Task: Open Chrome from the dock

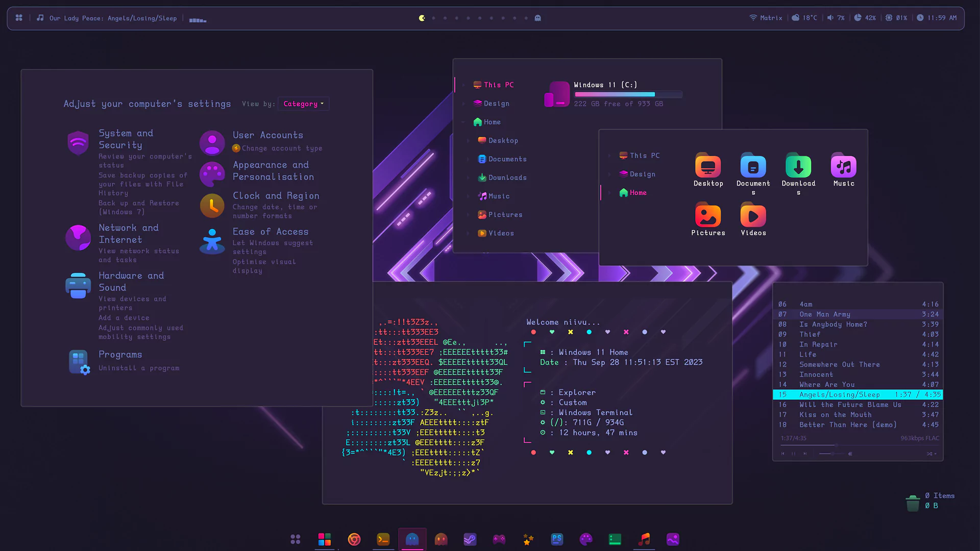Action: tap(354, 539)
